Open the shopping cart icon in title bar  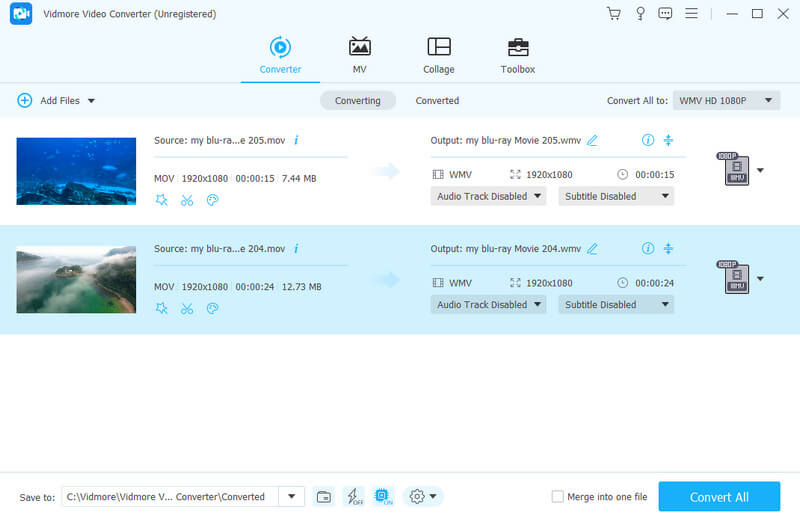tap(614, 14)
